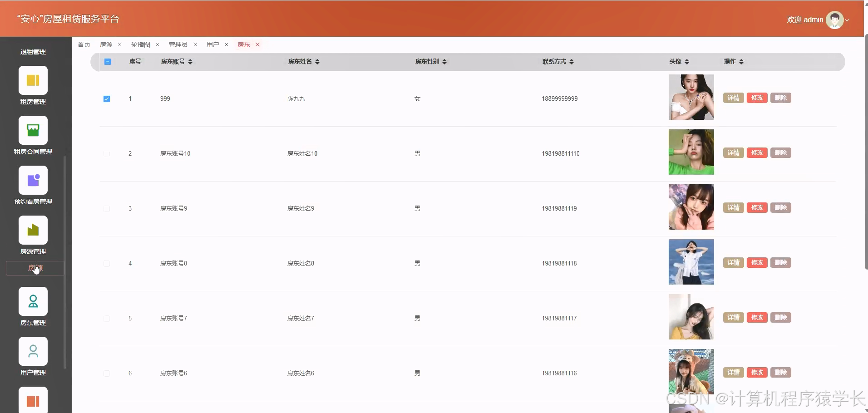The height and width of the screenshot is (413, 868).
Task: Click the page vertical scrollbar
Action: [866, 152]
